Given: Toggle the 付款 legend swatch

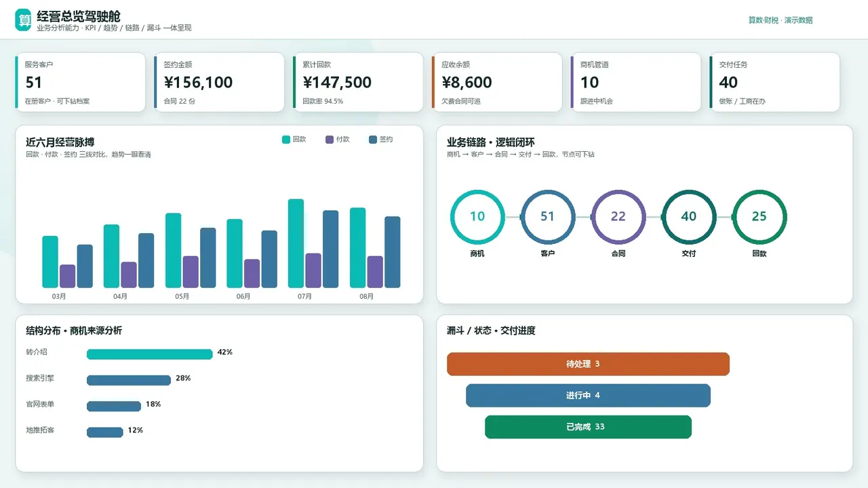Looking at the screenshot, I should [x=330, y=140].
